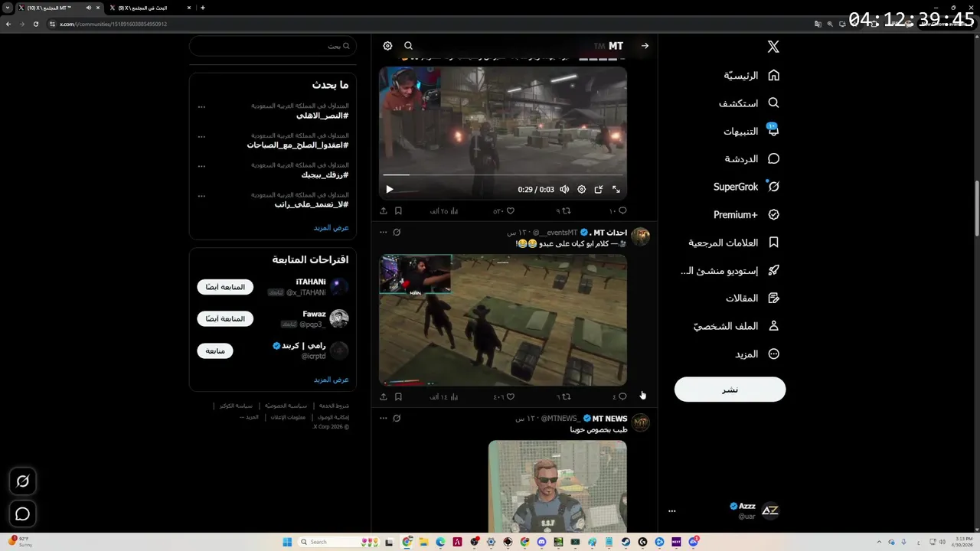Open the first video playback settings gear

click(581, 189)
